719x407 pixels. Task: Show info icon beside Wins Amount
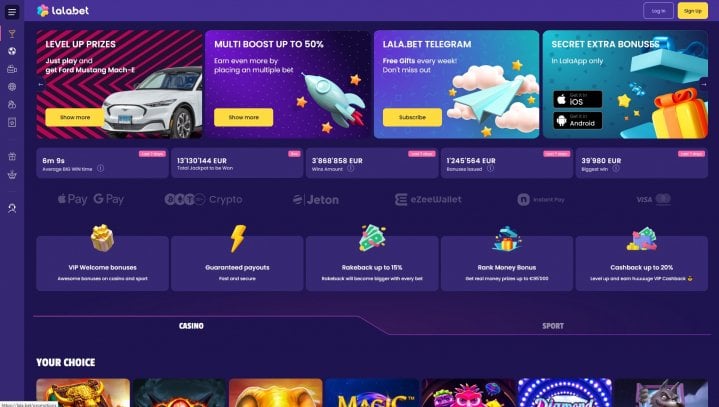pyautogui.click(x=350, y=168)
